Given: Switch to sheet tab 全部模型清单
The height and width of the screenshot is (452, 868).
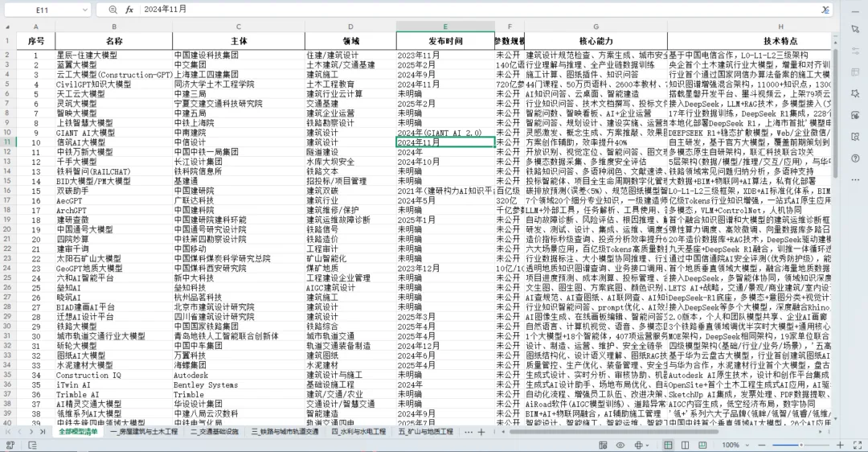Looking at the screenshot, I should pyautogui.click(x=79, y=432).
